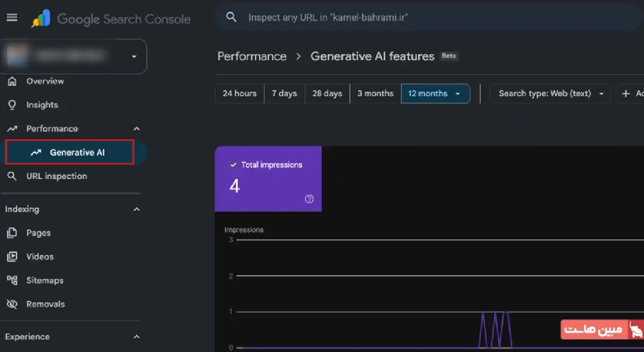Click the Beta badge next to title

449,56
